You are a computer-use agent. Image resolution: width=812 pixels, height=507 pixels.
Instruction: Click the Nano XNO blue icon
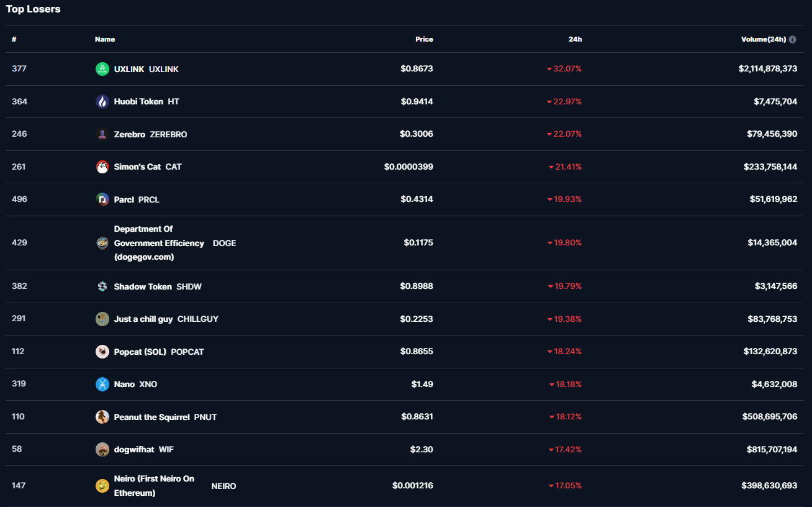coord(102,385)
